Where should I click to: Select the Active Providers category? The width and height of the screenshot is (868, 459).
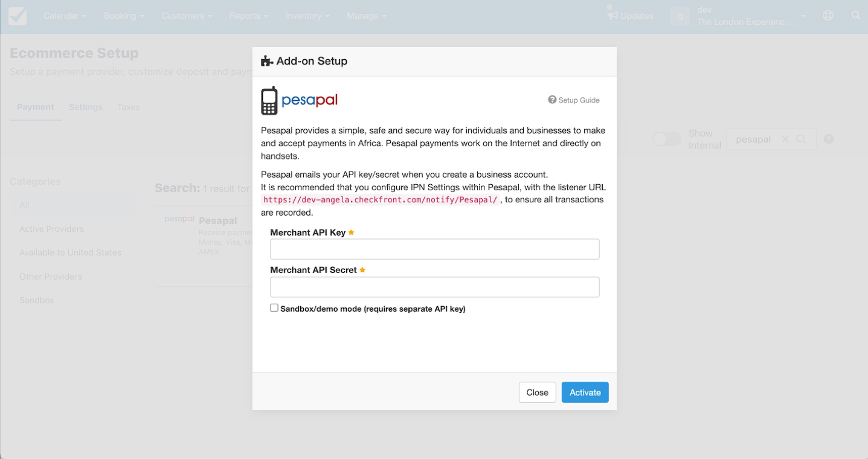tap(51, 229)
